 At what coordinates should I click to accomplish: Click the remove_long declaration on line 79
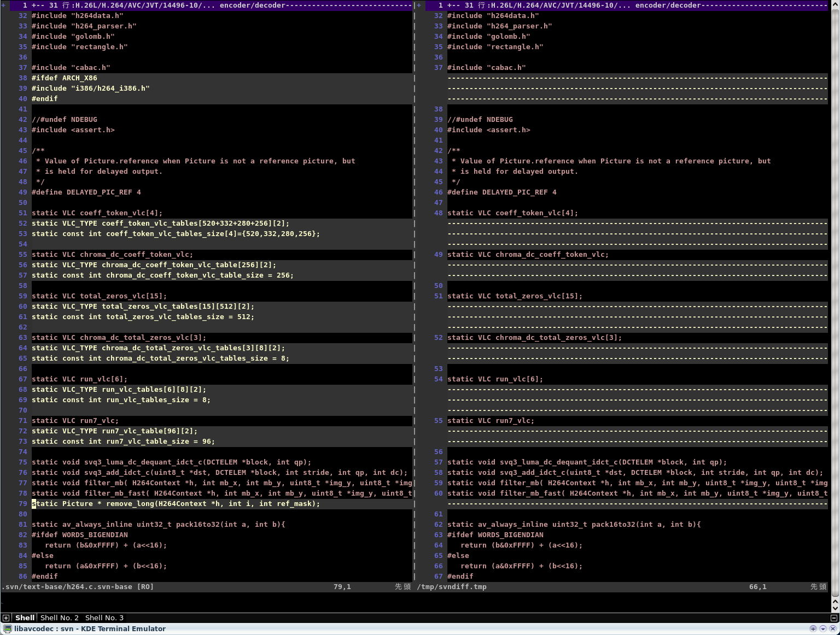[x=176, y=504]
